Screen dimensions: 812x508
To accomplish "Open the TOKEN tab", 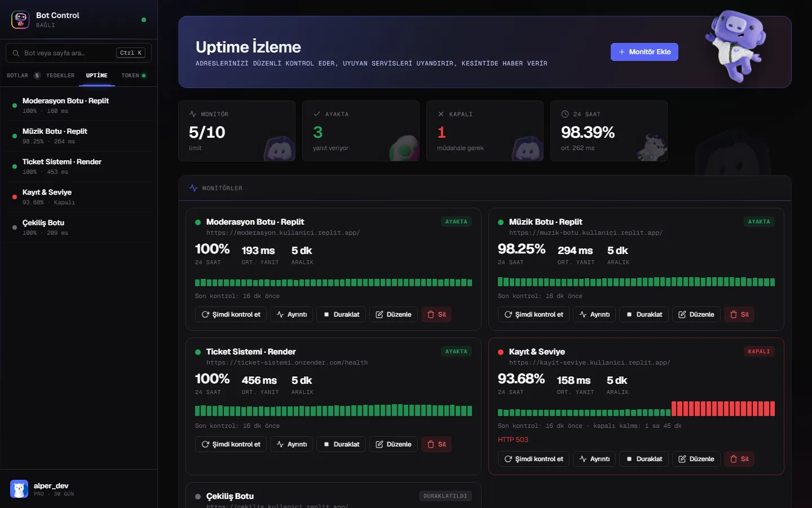I will coord(134,76).
